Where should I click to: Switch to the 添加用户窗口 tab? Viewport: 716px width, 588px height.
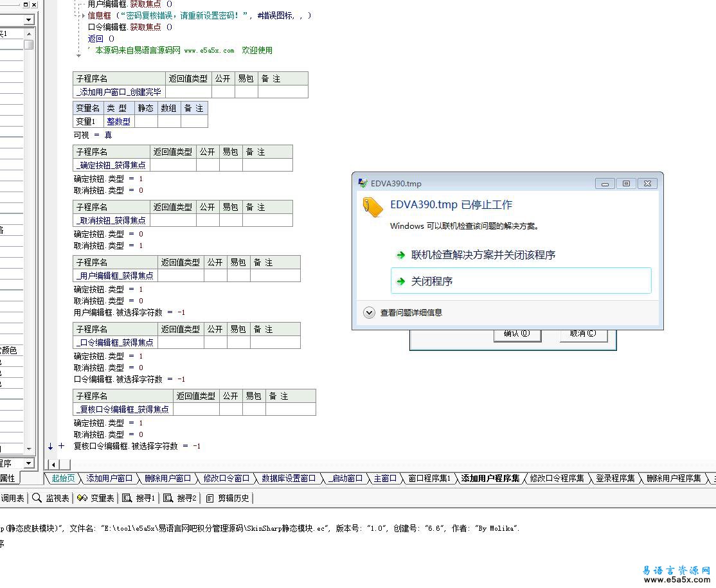click(x=109, y=478)
